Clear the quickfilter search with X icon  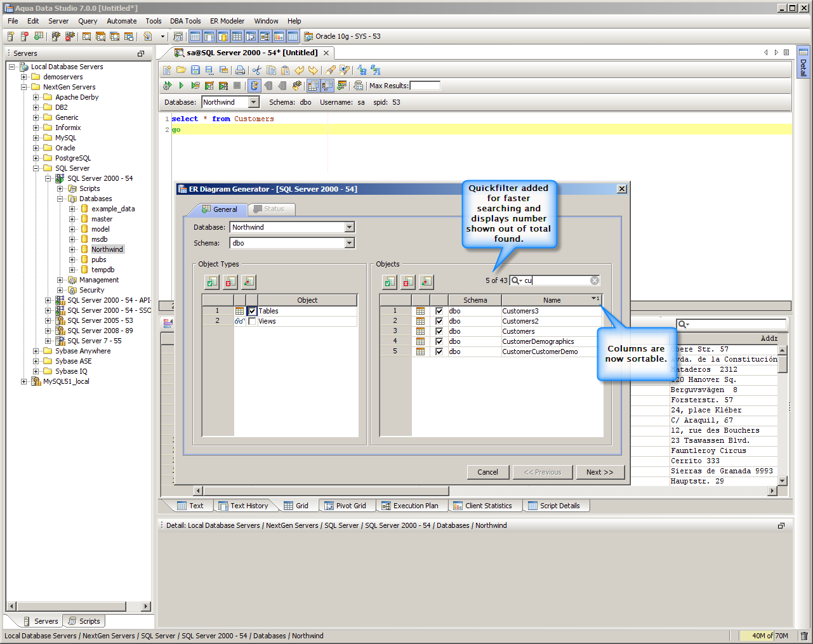click(x=595, y=280)
